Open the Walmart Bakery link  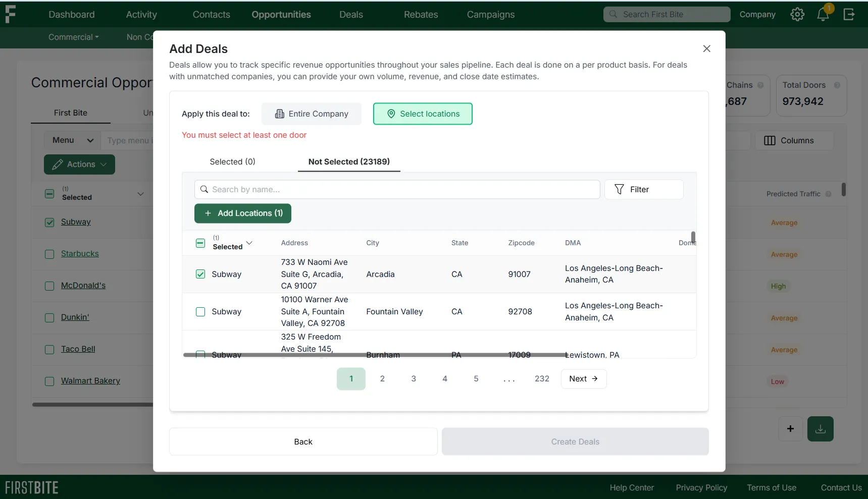point(90,381)
